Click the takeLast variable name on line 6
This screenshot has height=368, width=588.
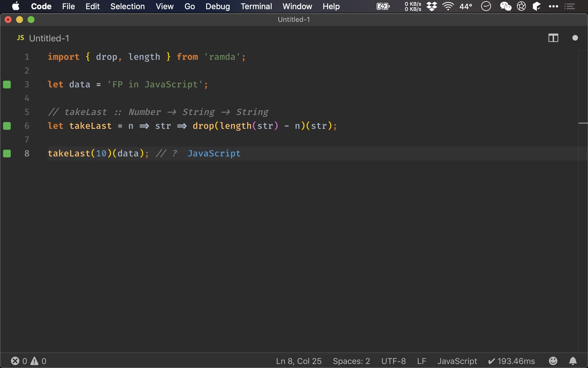[90, 126]
